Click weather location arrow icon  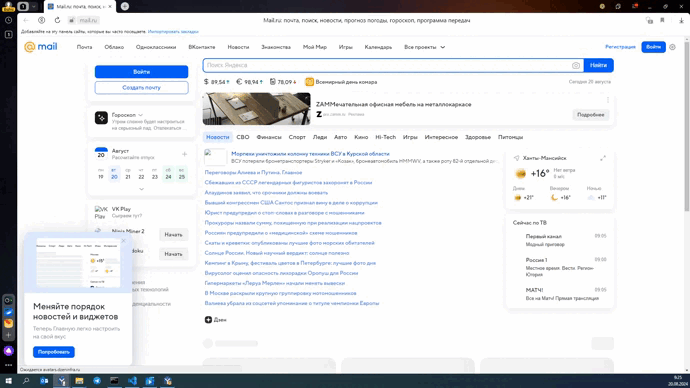[517, 158]
